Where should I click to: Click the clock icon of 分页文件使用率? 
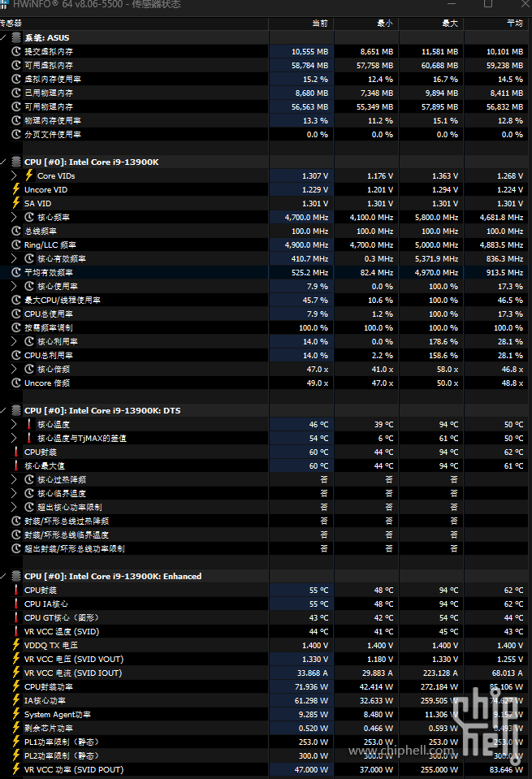[x=16, y=135]
